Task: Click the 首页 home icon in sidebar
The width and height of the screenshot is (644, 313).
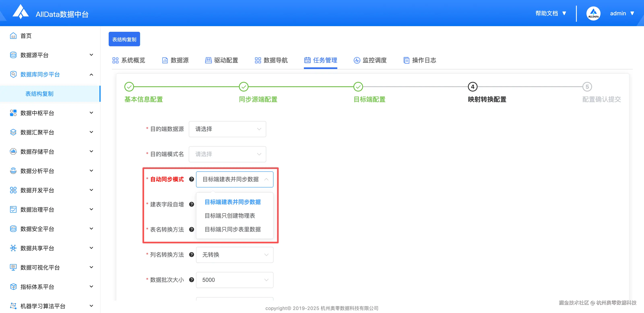Action: (13, 36)
